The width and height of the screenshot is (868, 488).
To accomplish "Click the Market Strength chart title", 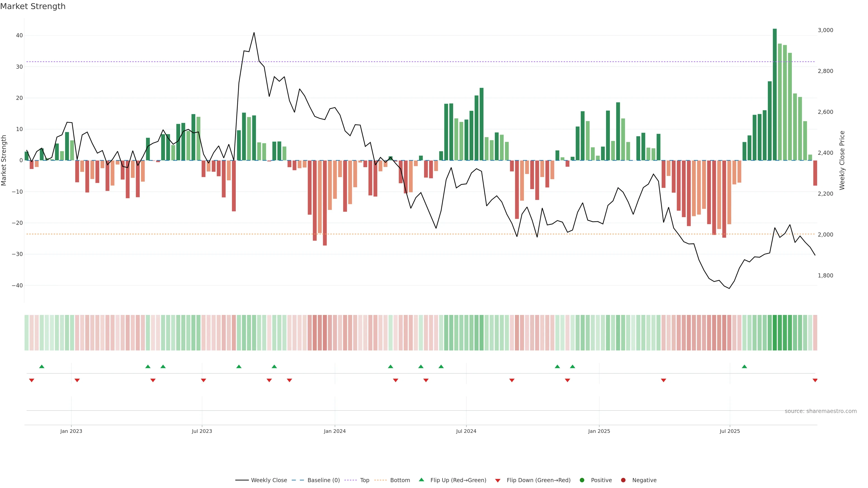I will coord(33,6).
